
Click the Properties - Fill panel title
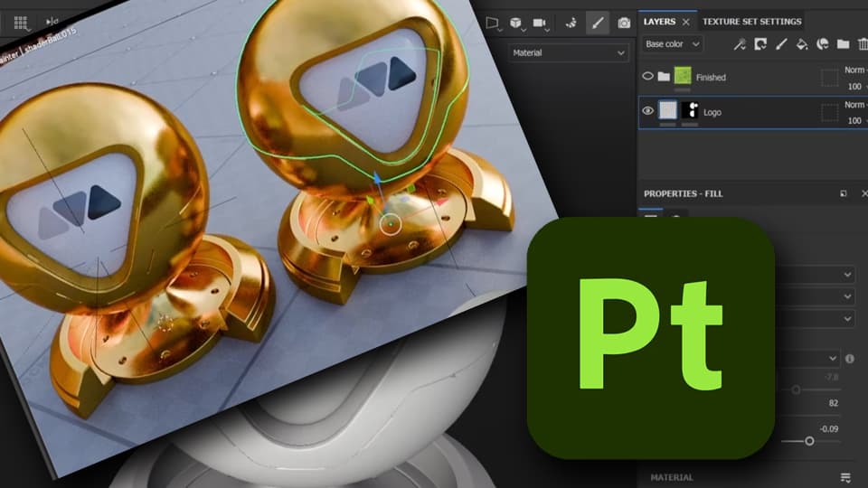pos(684,193)
